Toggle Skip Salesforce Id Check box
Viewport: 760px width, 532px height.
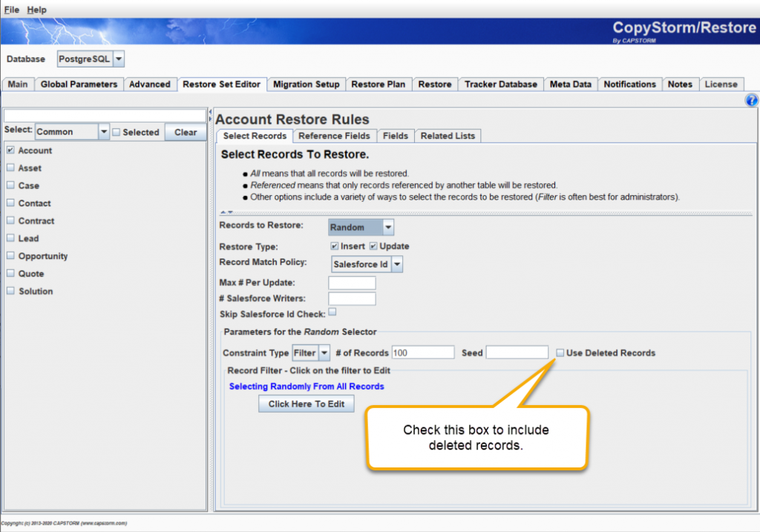coord(332,312)
